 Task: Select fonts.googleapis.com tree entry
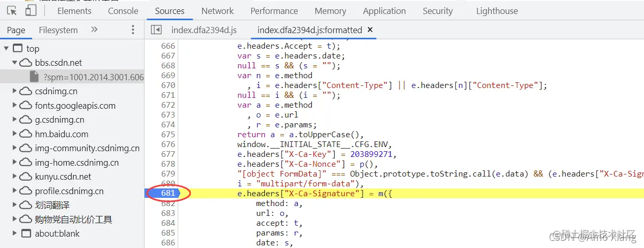(75, 106)
